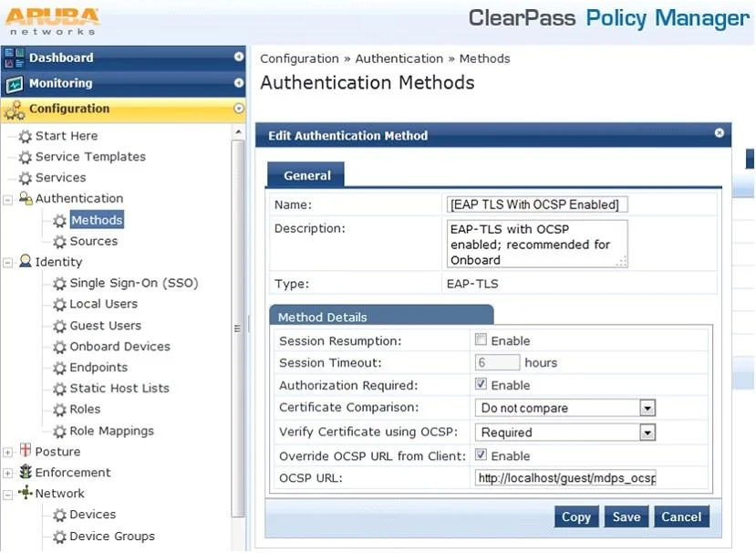Viewport: 756px width, 553px height.
Task: Click the gear icon beside Onboard Devices
Action: coord(60,347)
